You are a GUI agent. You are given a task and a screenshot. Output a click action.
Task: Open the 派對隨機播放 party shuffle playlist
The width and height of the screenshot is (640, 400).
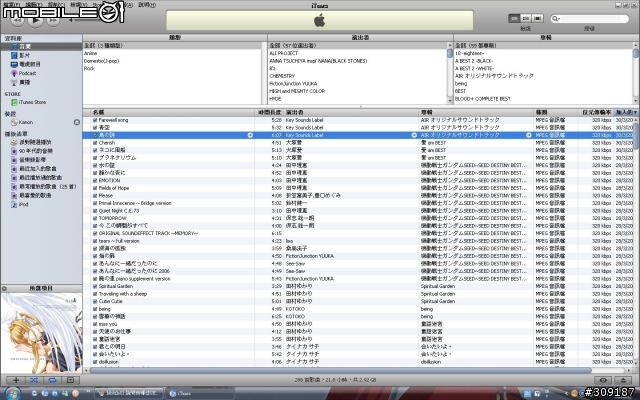(x=35, y=142)
